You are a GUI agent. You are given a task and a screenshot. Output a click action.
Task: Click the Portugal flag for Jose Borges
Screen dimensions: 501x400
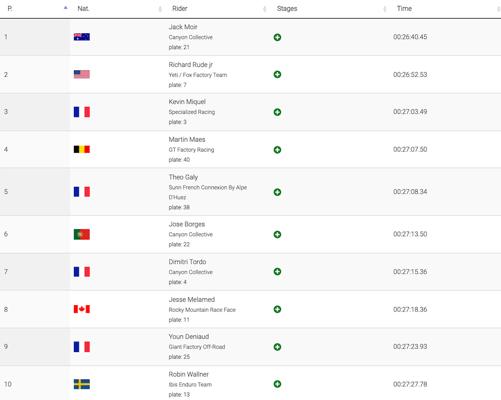click(x=82, y=234)
